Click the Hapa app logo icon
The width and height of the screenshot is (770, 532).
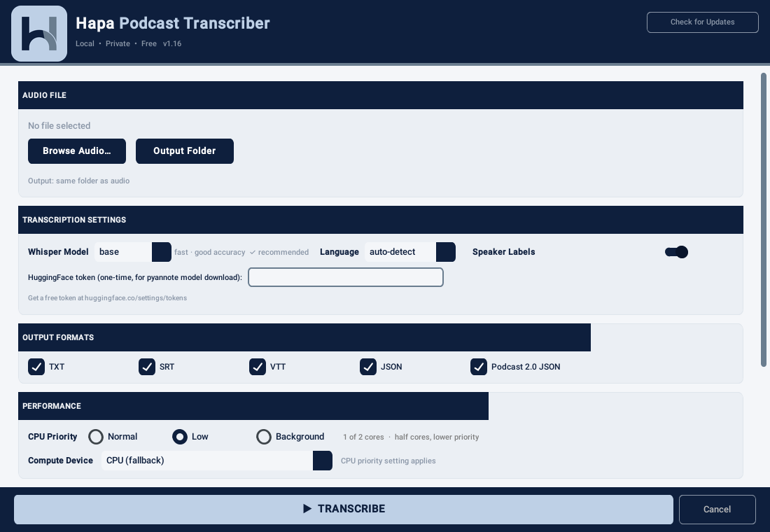tap(39, 34)
